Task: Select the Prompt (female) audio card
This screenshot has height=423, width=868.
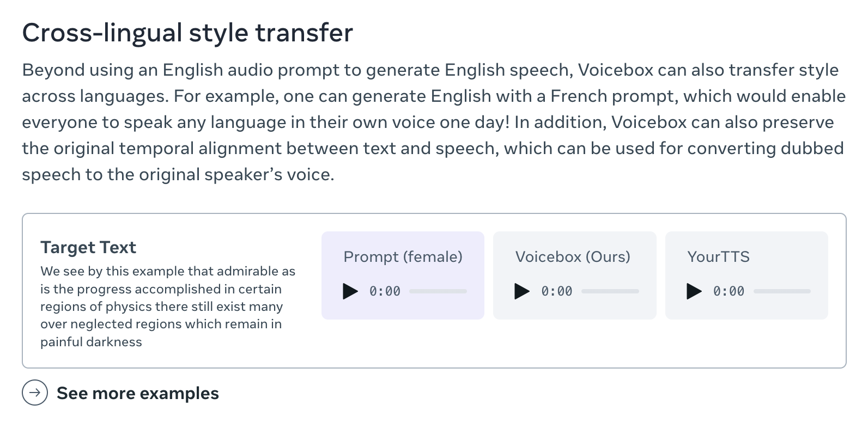Action: [x=403, y=275]
